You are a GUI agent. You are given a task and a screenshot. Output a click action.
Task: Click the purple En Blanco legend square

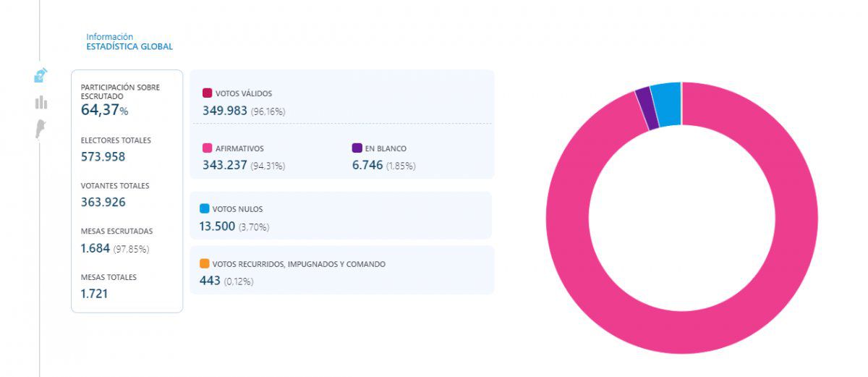click(x=357, y=148)
